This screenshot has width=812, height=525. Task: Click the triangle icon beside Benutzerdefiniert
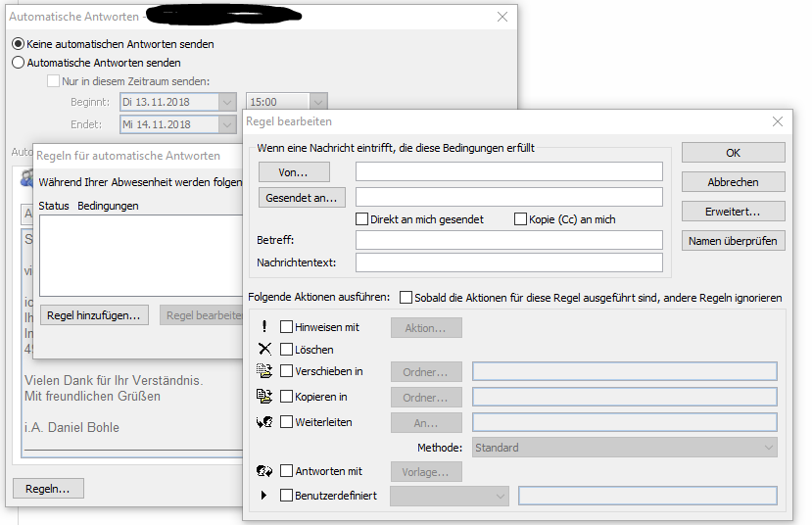[263, 496]
